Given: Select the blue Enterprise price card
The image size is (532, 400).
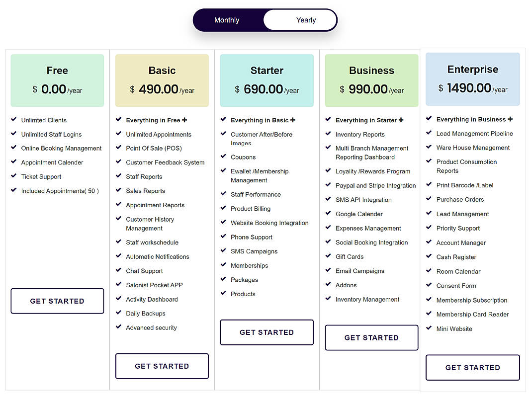Looking at the screenshot, I should click(x=473, y=79).
